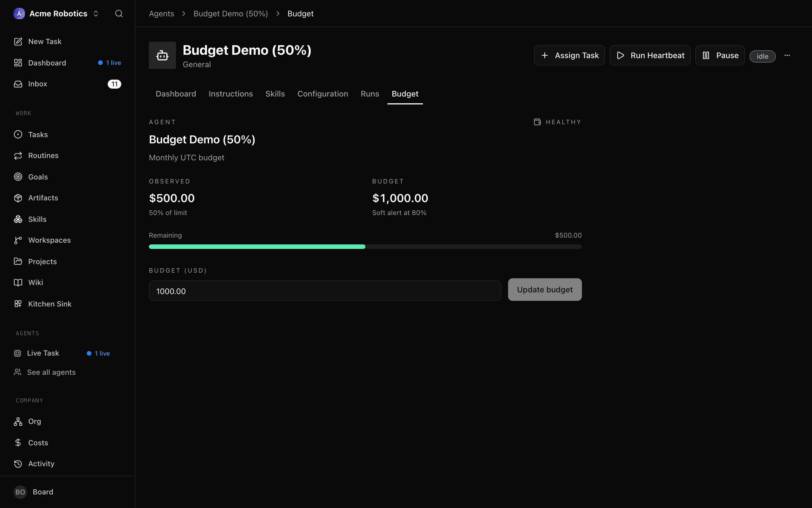
Task: Click the Budget (USD) input field
Action: point(325,291)
